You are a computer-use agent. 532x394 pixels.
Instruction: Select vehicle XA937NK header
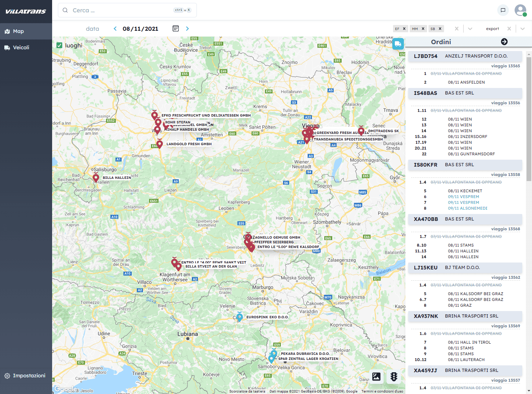tap(465, 316)
